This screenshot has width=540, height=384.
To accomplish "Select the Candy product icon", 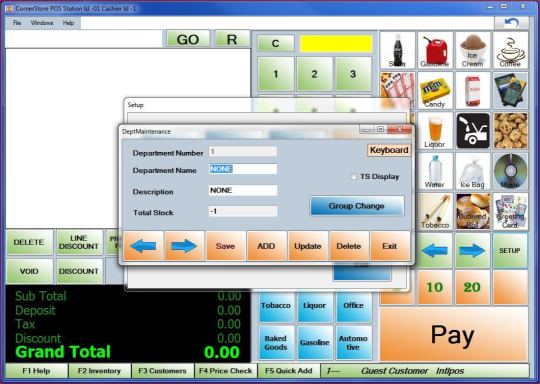I will coord(435,91).
